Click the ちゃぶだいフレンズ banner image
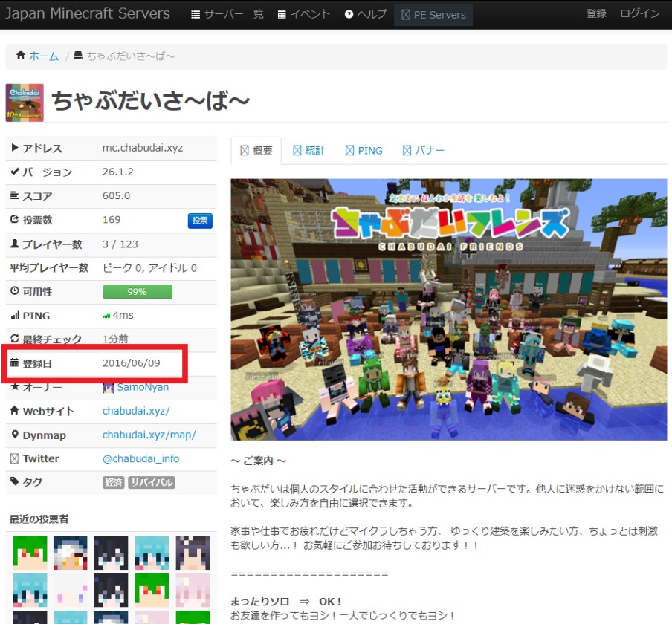 (x=449, y=309)
